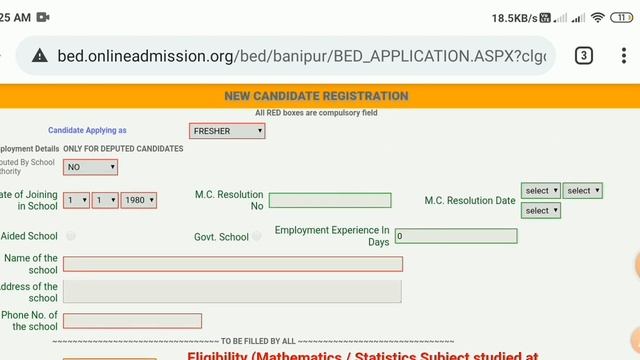Click the NEW CANDIDATE REGISTRATION header
This screenshot has height=360, width=640.
(316, 96)
